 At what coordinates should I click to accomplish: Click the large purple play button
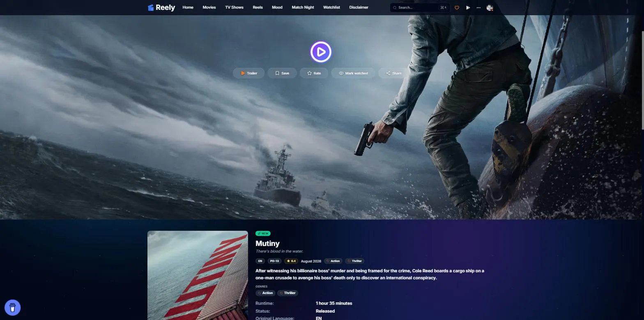point(321,52)
